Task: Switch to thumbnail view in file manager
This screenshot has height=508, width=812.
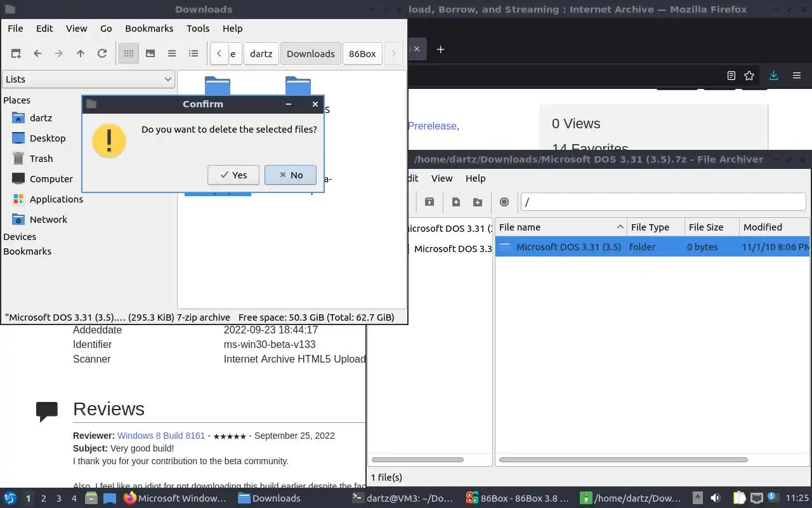Action: [150, 54]
